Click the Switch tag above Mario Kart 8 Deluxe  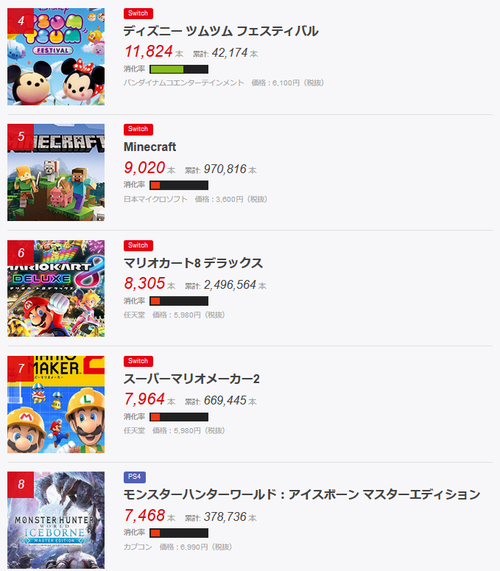pyautogui.click(x=138, y=245)
